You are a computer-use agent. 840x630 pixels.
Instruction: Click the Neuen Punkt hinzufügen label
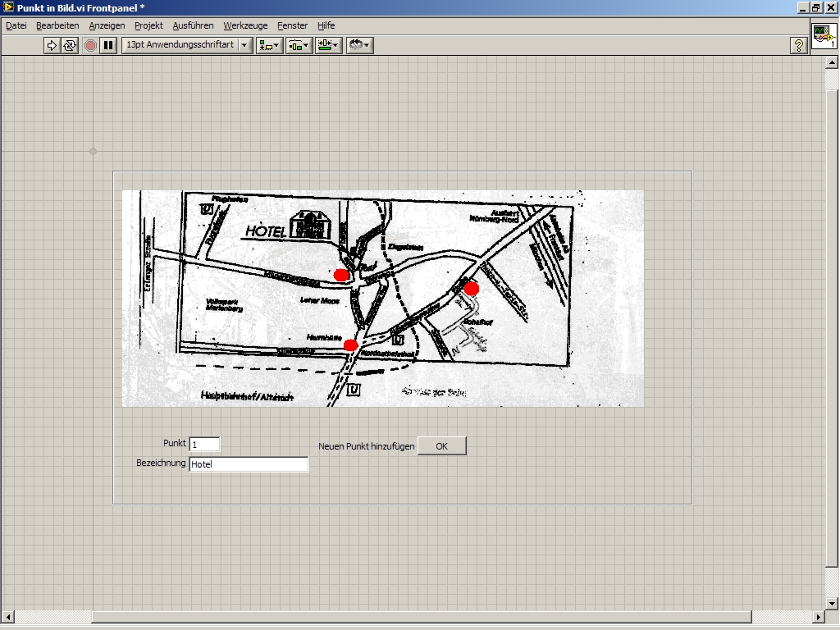[x=367, y=445]
